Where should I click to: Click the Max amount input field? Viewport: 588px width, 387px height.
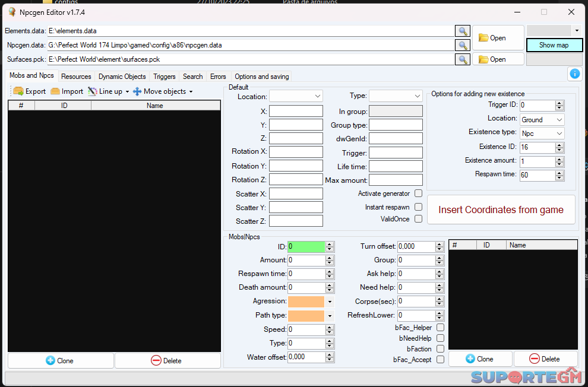[x=396, y=180]
